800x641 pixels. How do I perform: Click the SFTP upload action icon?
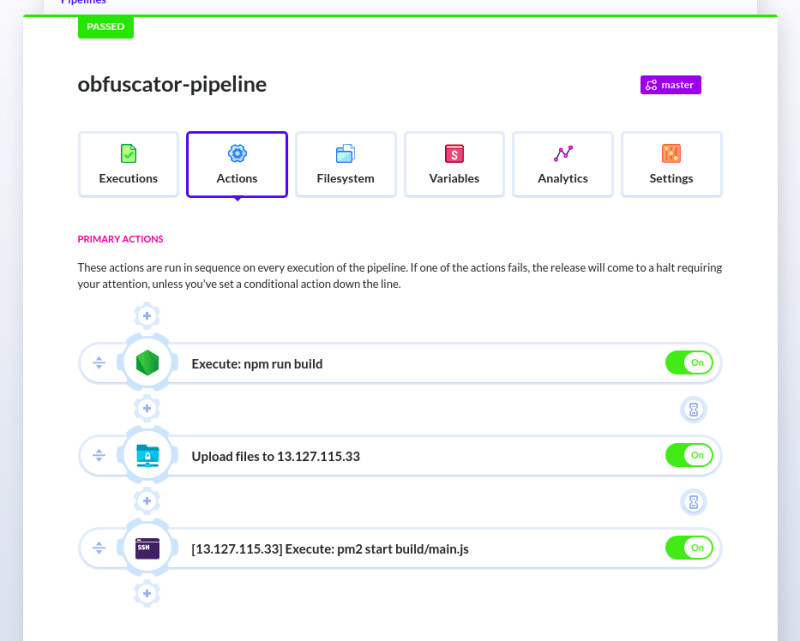click(147, 456)
